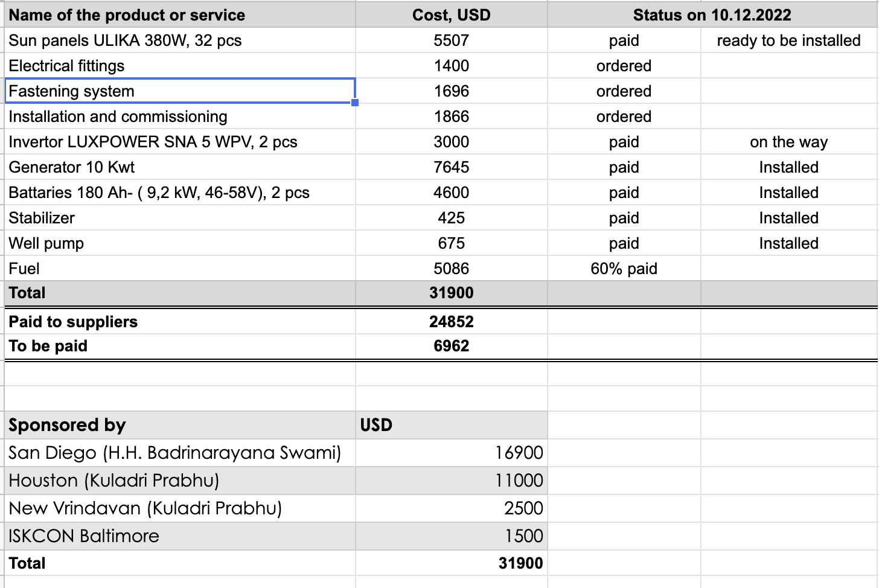Select the 'on the way' status cell
The image size is (879, 588).
tap(789, 142)
